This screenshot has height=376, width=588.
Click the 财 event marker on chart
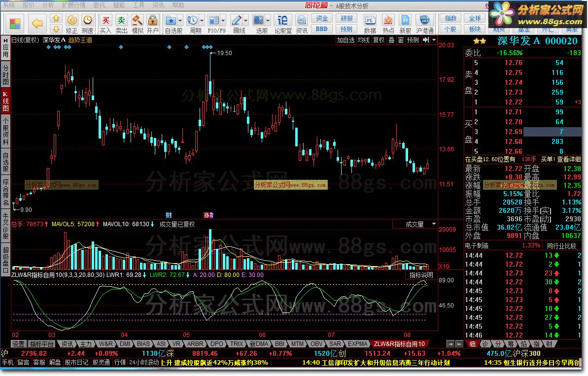coord(169,215)
